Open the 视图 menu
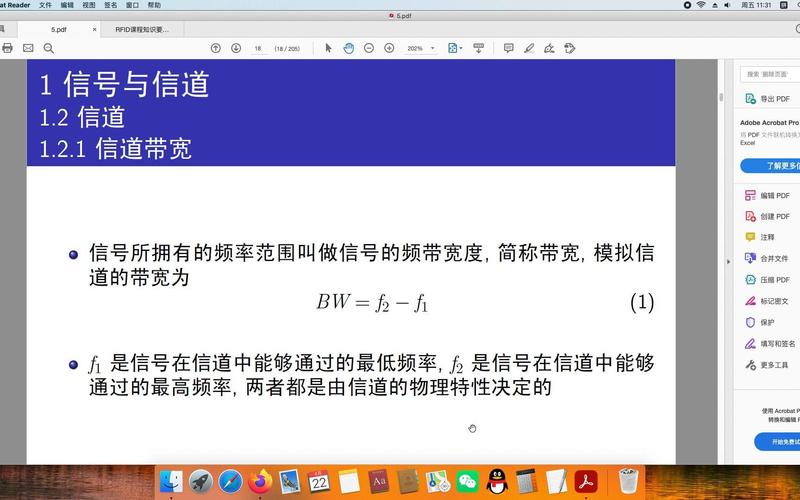800x500 pixels. (x=89, y=5)
